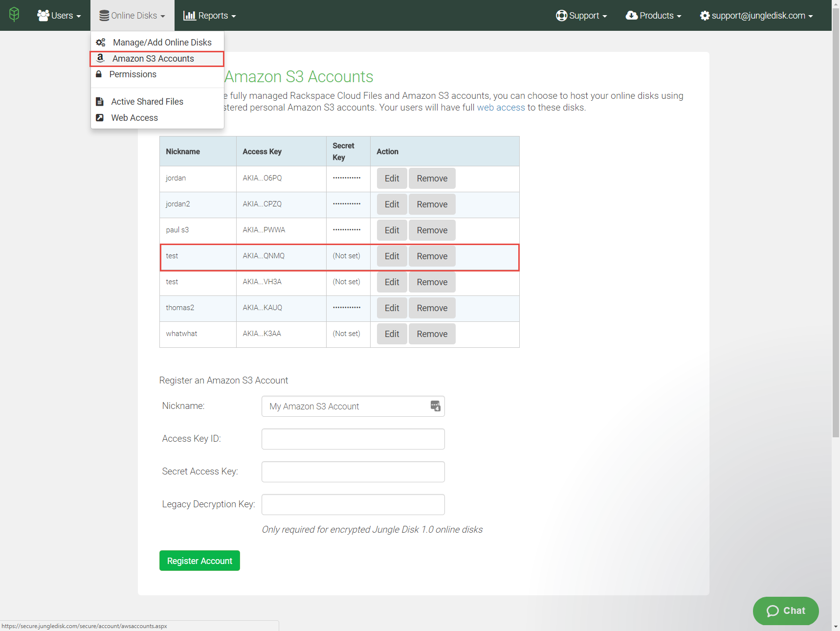Click the Products cloud download icon
Image resolution: width=840 pixels, height=631 pixels.
(x=631, y=16)
